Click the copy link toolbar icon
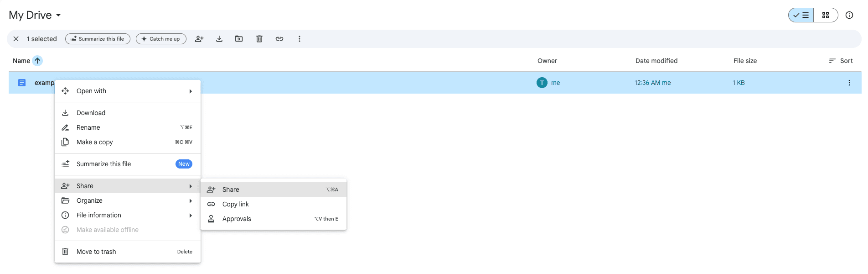This screenshot has width=868, height=274. click(279, 39)
